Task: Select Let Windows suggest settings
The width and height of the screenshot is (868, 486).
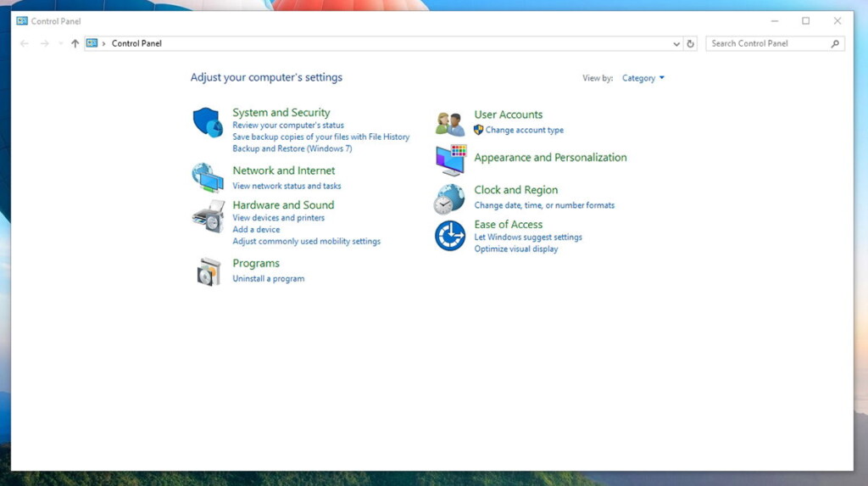Action: click(528, 237)
